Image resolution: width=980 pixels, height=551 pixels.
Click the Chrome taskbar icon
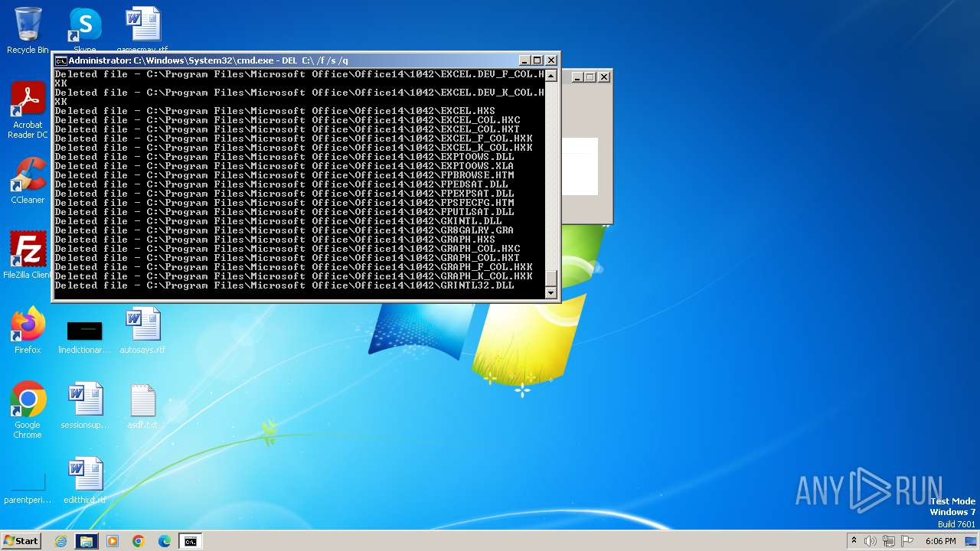point(139,541)
